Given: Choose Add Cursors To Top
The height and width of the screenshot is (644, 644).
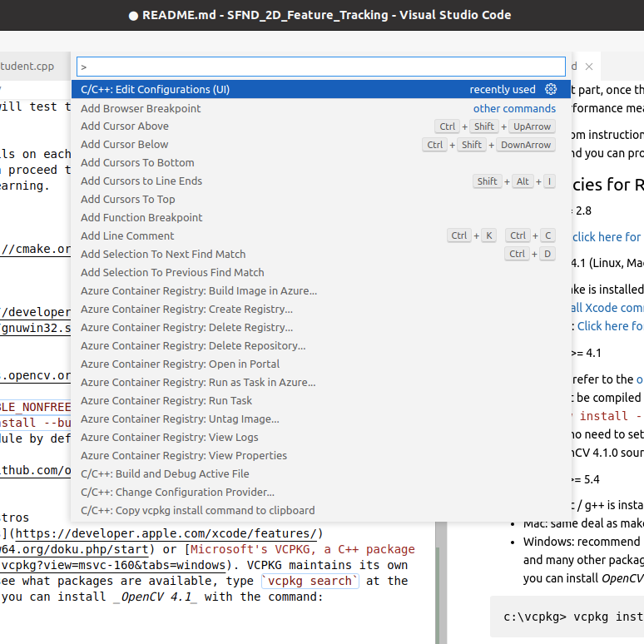Looking at the screenshot, I should (x=321, y=199).
